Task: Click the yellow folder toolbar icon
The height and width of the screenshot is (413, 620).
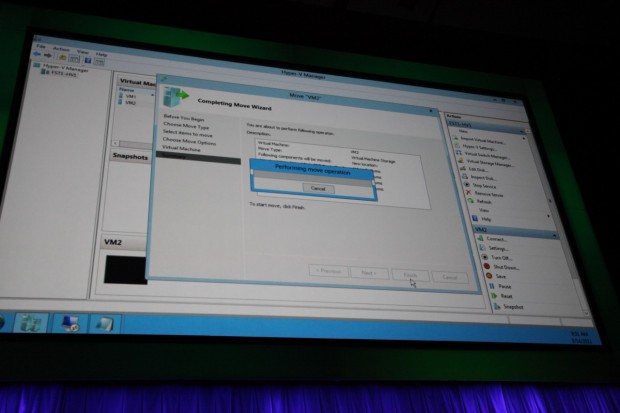Action: 62,57
